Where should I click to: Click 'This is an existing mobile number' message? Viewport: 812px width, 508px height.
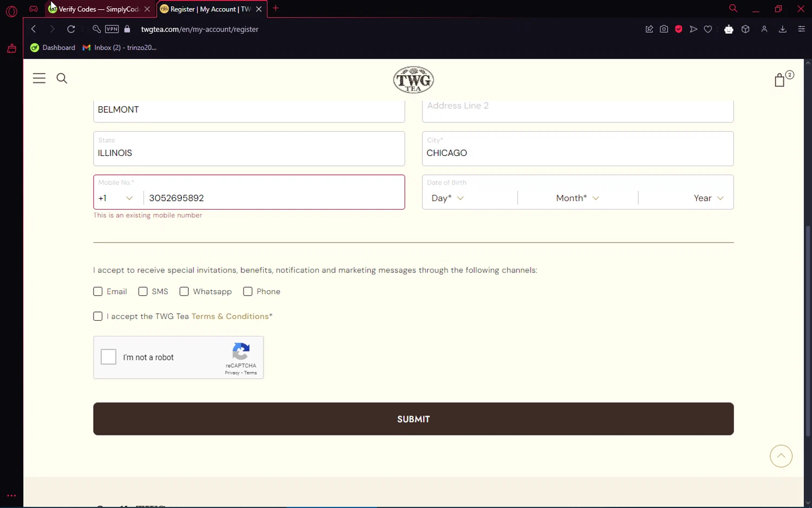(148, 215)
